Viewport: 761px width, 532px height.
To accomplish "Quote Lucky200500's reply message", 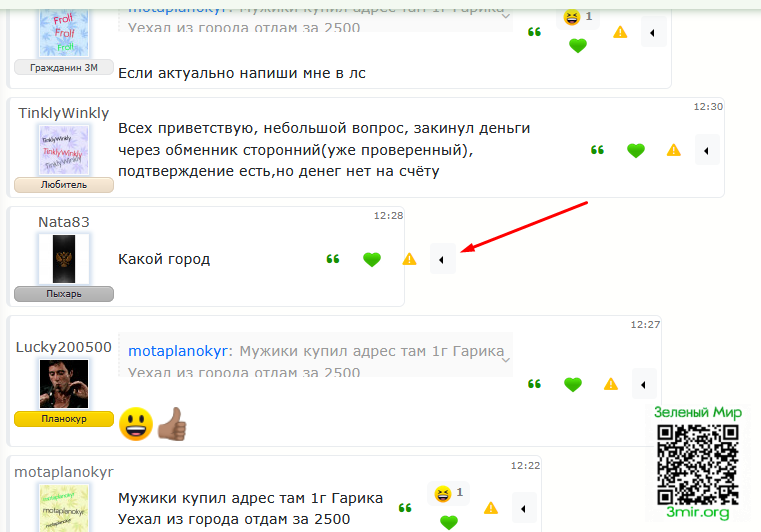I will [534, 384].
